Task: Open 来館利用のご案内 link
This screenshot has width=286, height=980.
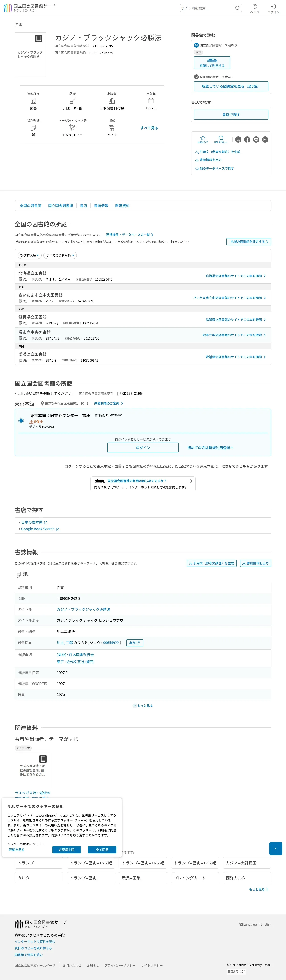Action: [109, 404]
